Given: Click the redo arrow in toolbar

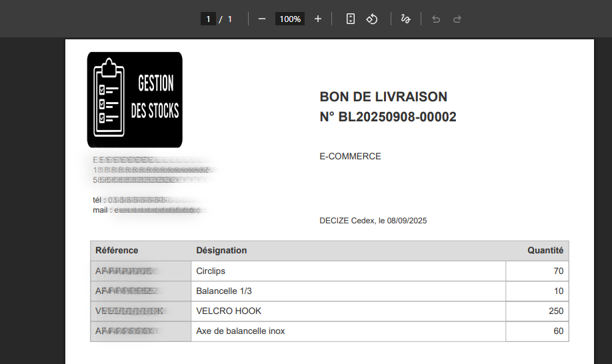Looking at the screenshot, I should [x=457, y=19].
